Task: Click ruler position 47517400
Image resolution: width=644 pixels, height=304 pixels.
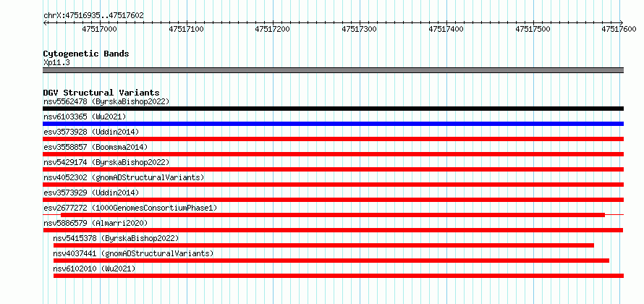Action: tap(446, 29)
